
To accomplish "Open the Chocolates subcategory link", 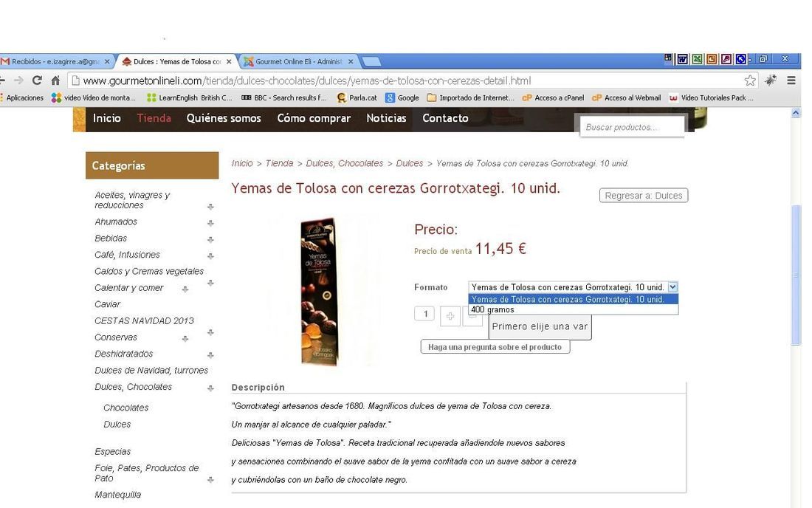I will [125, 408].
